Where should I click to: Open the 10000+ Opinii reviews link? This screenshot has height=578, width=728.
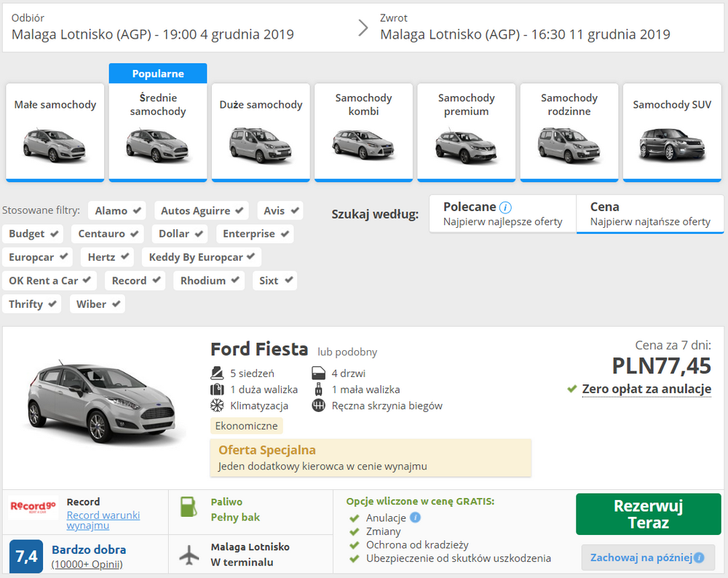(87, 564)
